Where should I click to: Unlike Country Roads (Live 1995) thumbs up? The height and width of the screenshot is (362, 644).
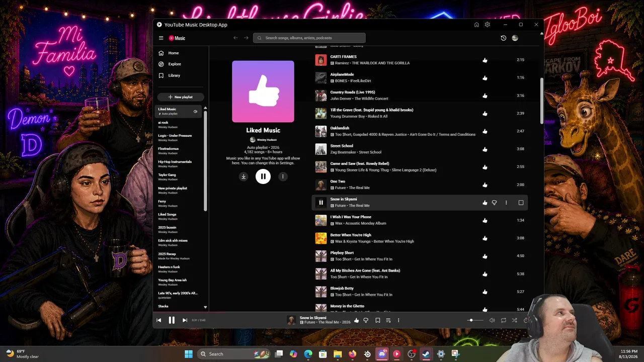tap(485, 96)
